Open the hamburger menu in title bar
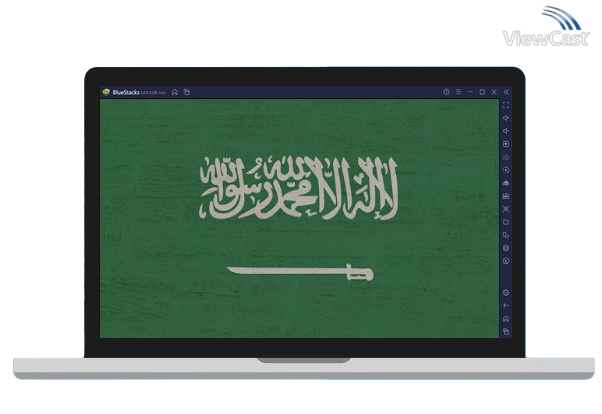 (x=458, y=92)
